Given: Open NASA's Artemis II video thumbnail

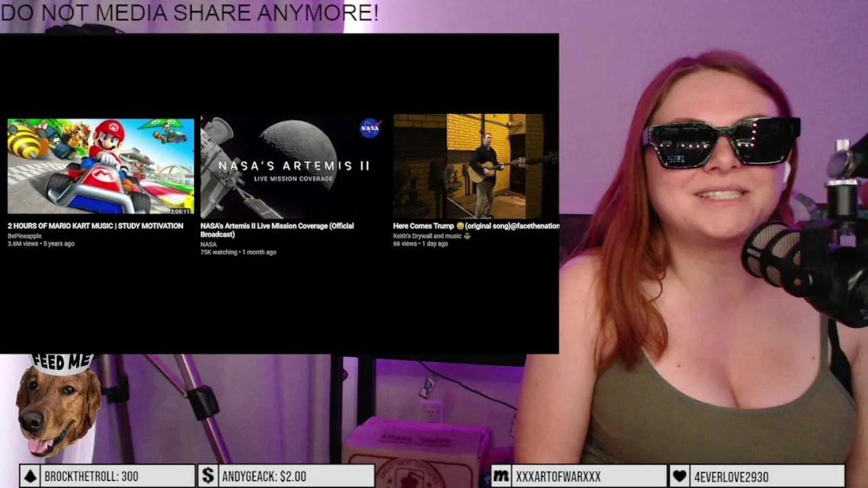Looking at the screenshot, I should tap(292, 167).
